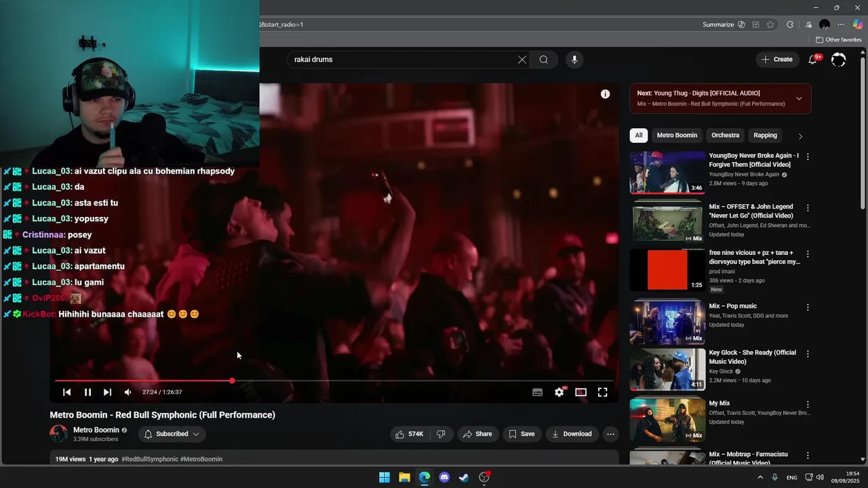Show hidden system tray icons

tap(760, 477)
